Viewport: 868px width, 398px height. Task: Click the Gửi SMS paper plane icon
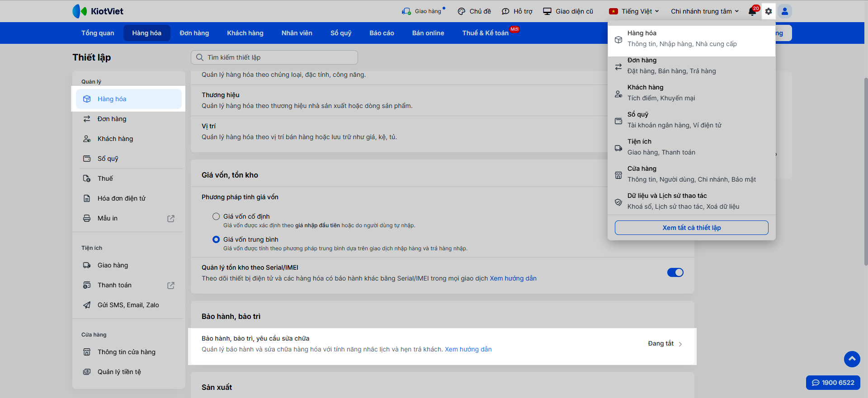(x=87, y=305)
